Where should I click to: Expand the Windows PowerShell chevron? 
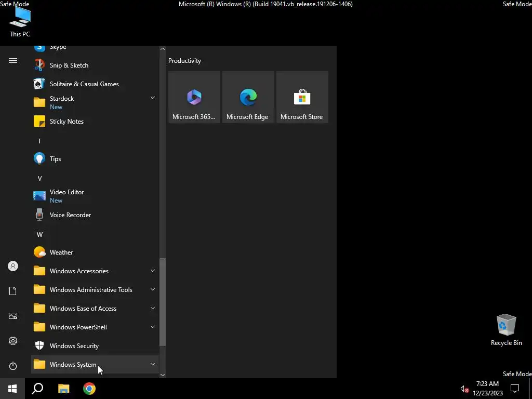tap(153, 327)
